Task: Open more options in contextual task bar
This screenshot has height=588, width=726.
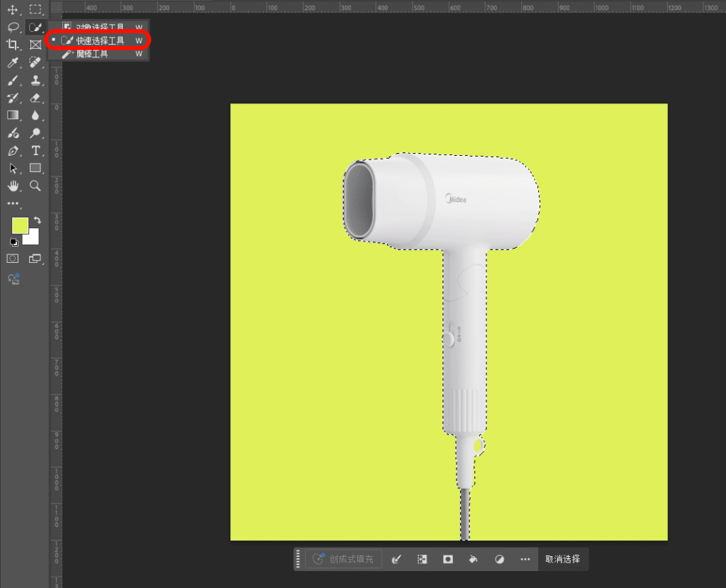Action: click(x=525, y=559)
